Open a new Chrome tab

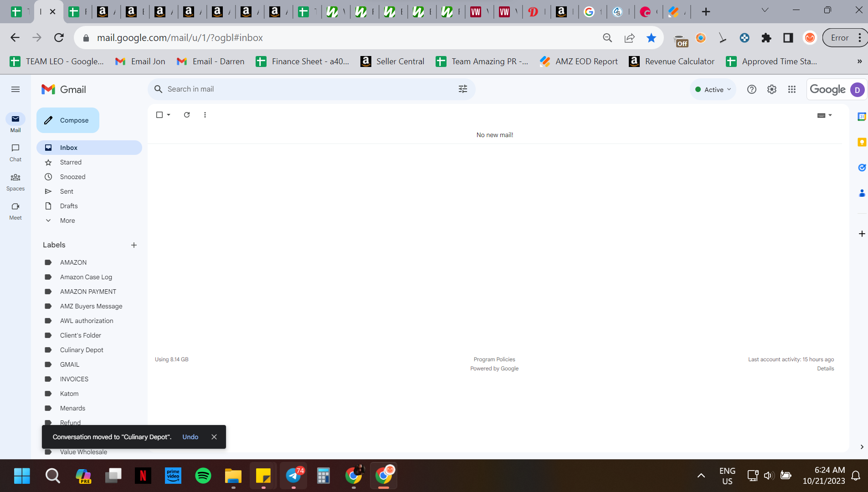tap(706, 11)
